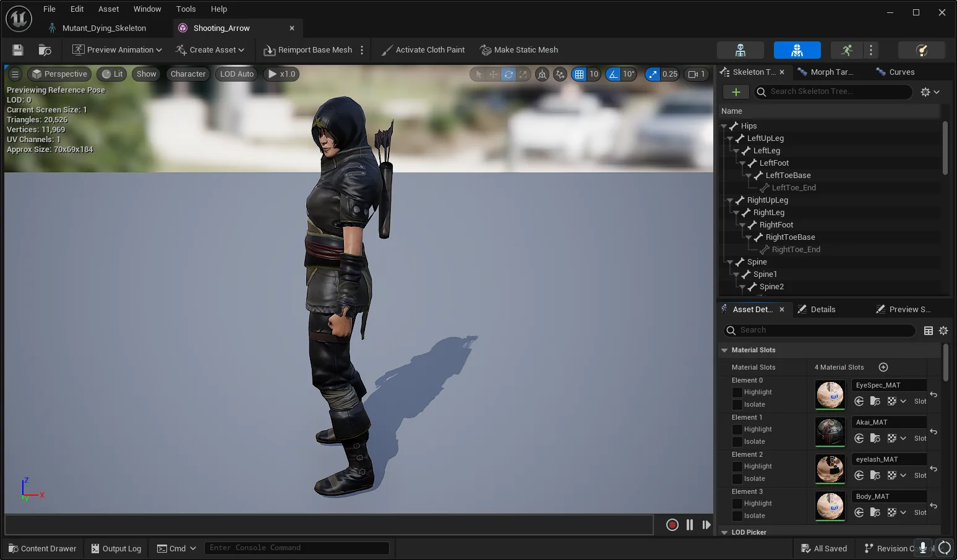The width and height of the screenshot is (957, 560).
Task: Start recording with the red record button
Action: (x=672, y=525)
